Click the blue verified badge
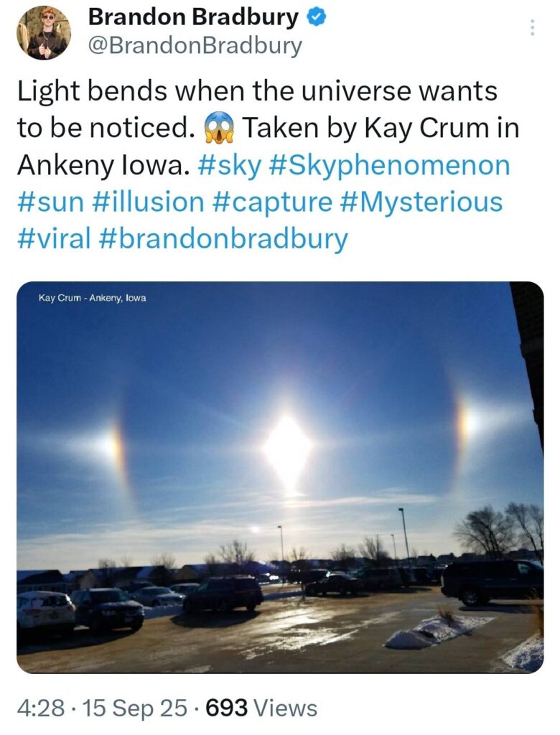This screenshot has height=735, width=560. (317, 17)
